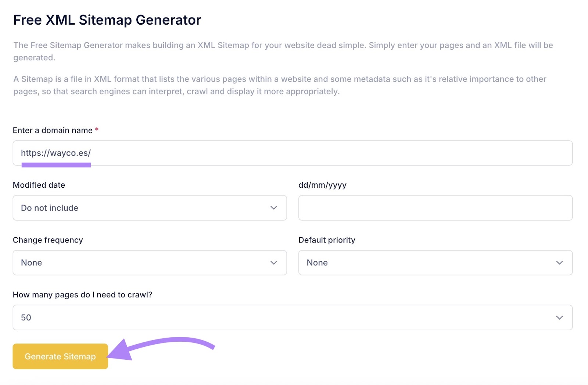Select 'Do not include' in Modified date
The image size is (588, 385).
click(x=49, y=208)
